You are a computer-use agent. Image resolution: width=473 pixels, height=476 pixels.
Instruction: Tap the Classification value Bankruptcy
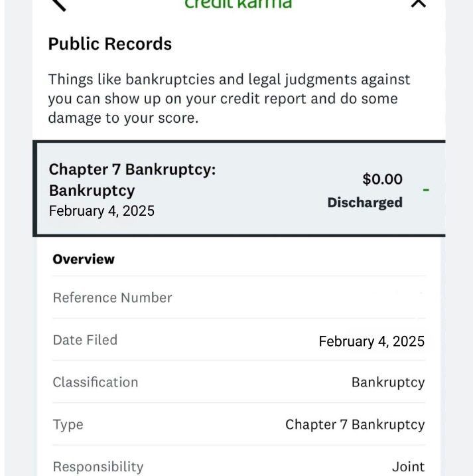(387, 382)
